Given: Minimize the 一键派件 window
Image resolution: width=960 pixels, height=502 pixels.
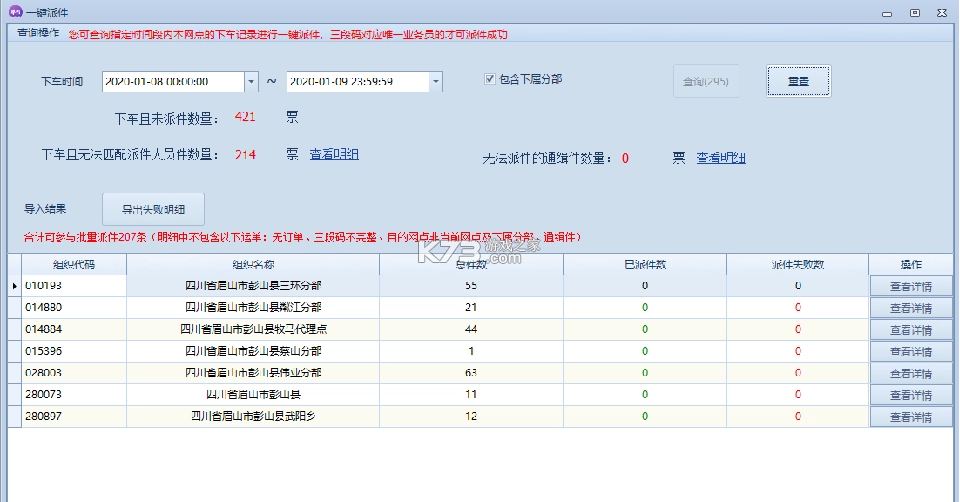Looking at the screenshot, I should pos(888,12).
